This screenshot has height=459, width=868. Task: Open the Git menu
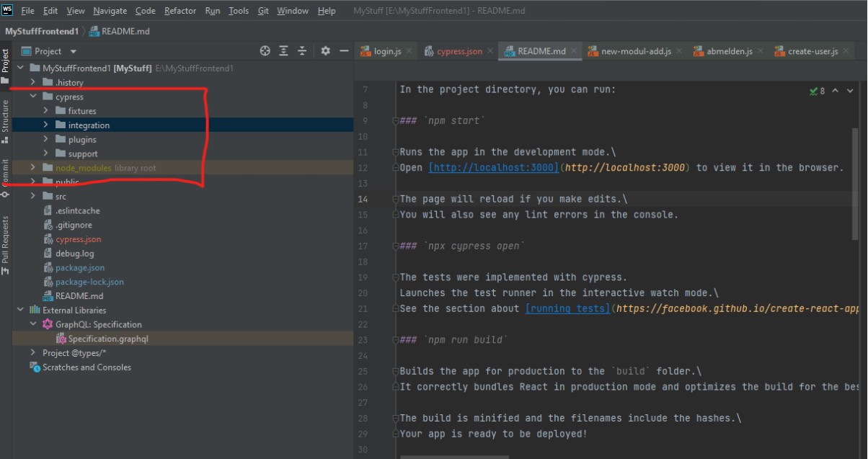(263, 11)
